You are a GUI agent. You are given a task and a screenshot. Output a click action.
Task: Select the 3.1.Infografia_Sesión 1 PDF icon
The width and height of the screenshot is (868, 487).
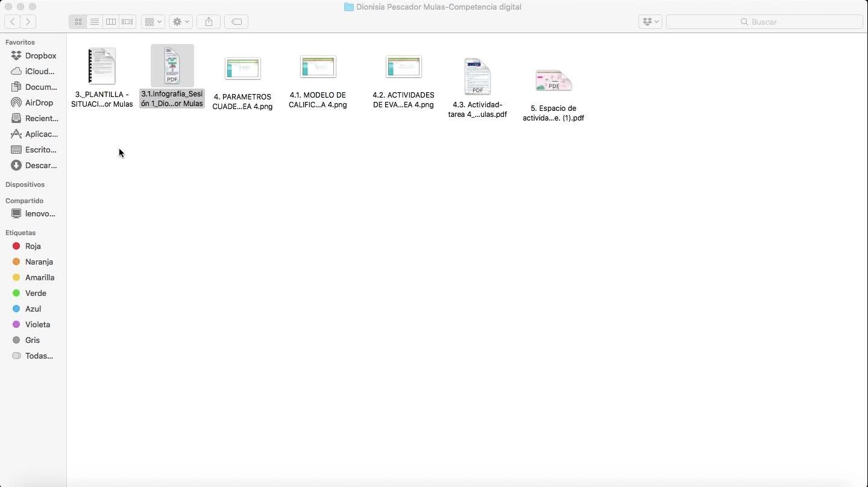[172, 66]
